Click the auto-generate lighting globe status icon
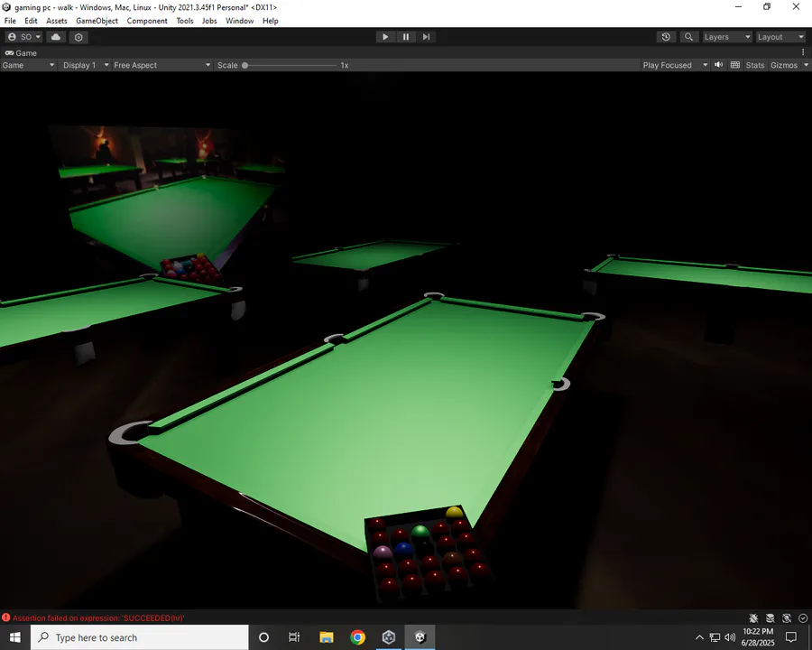The image size is (812, 650). pyautogui.click(x=787, y=617)
